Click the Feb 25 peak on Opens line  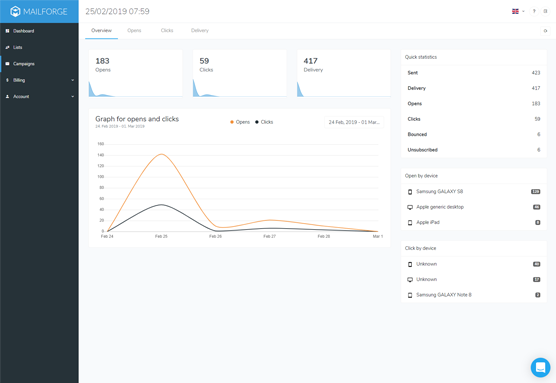pos(161,154)
